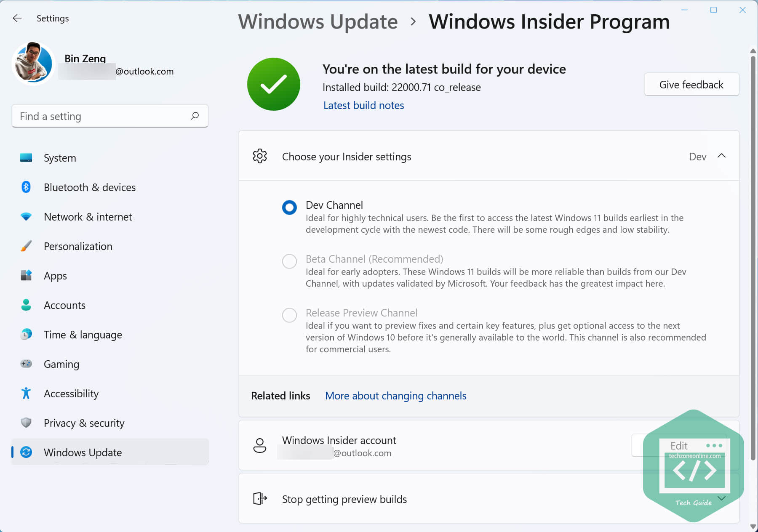This screenshot has width=758, height=532.
Task: Click Windows Update breadcrumb link
Action: coord(318,21)
